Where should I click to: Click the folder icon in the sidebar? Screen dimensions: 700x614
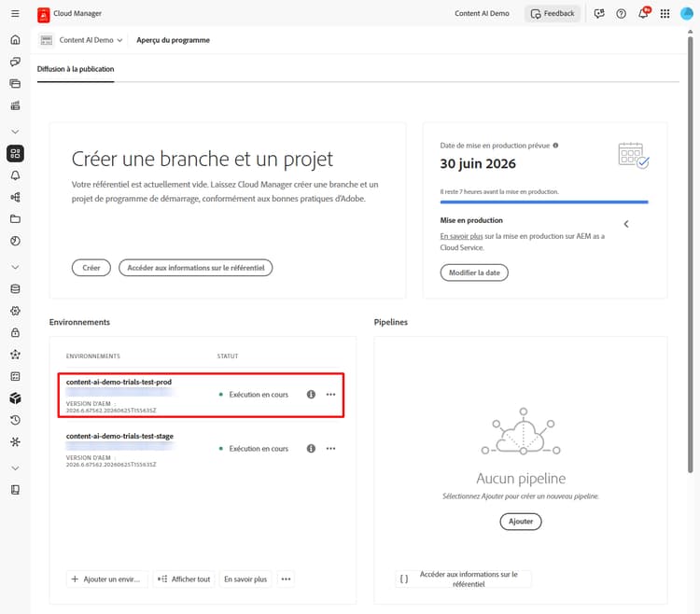tap(15, 219)
